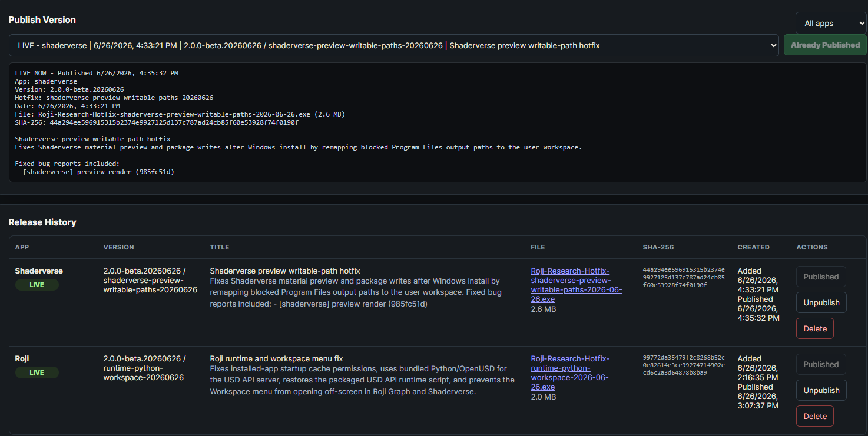Click the Roji row created timestamps

(x=758, y=382)
